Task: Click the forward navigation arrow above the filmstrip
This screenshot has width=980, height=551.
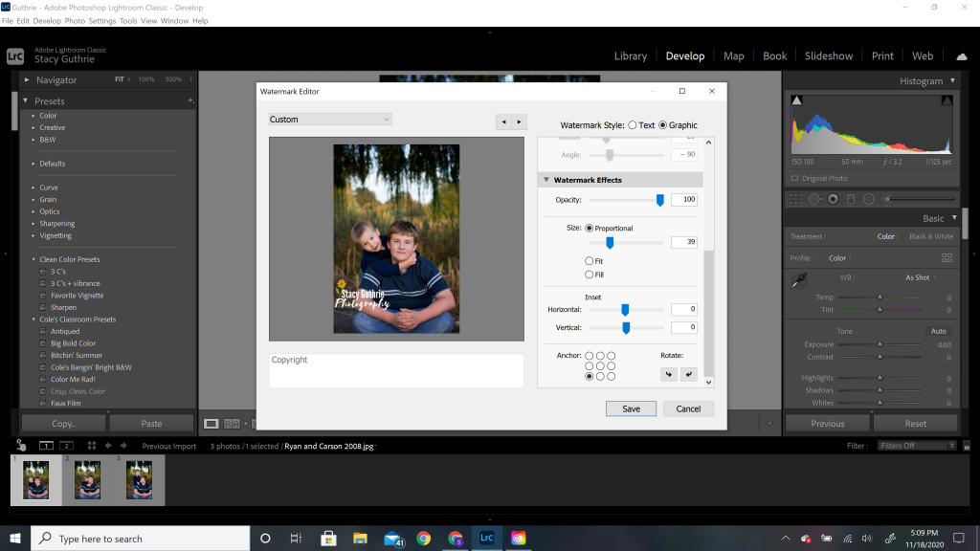Action: pyautogui.click(x=123, y=445)
